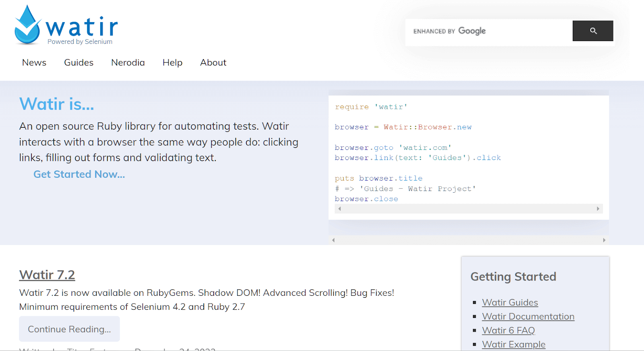Follow the Get Started Now link
The image size is (644, 351).
tap(79, 174)
